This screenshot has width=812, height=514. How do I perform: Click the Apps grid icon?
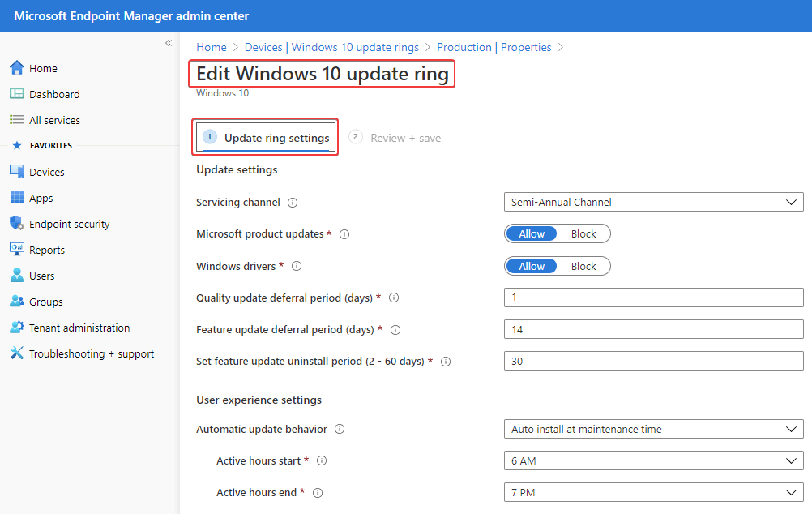[x=16, y=198]
